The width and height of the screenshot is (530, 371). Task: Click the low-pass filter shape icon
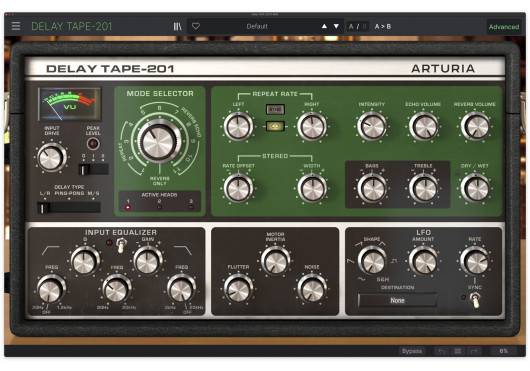[183, 250]
